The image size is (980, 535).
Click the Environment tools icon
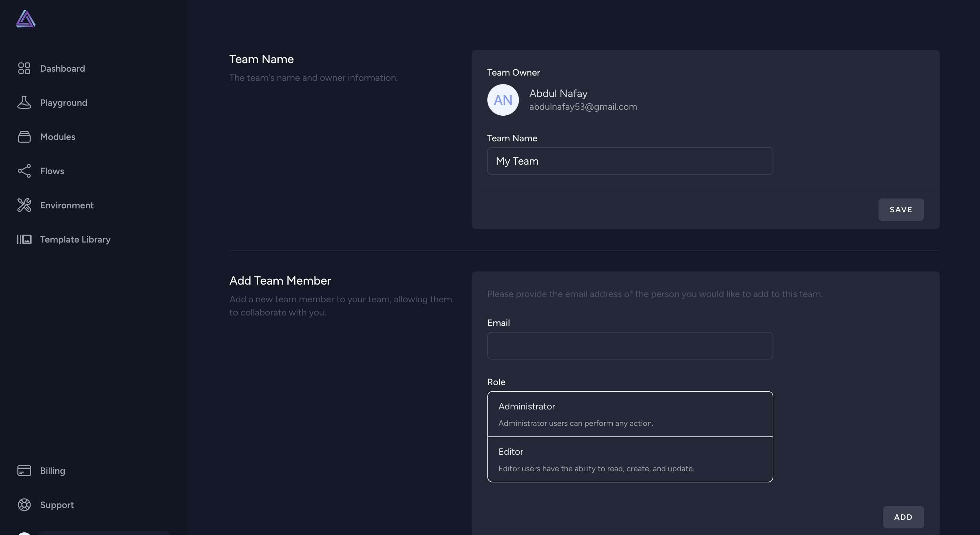coord(24,205)
